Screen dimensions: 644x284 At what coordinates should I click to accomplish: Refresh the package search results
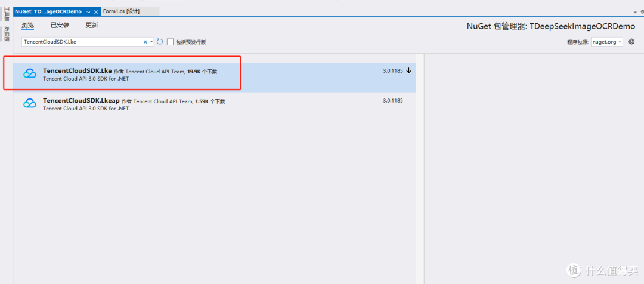click(x=160, y=42)
